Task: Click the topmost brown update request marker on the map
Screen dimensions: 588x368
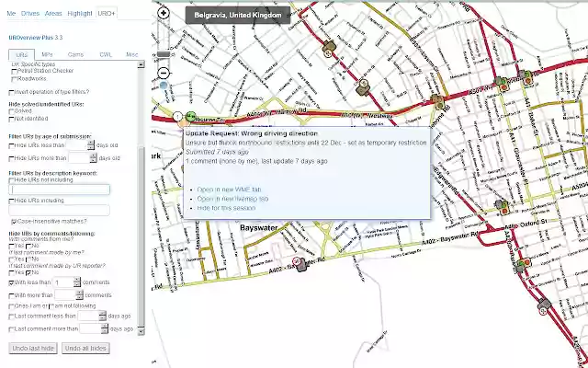Action: coord(329,49)
